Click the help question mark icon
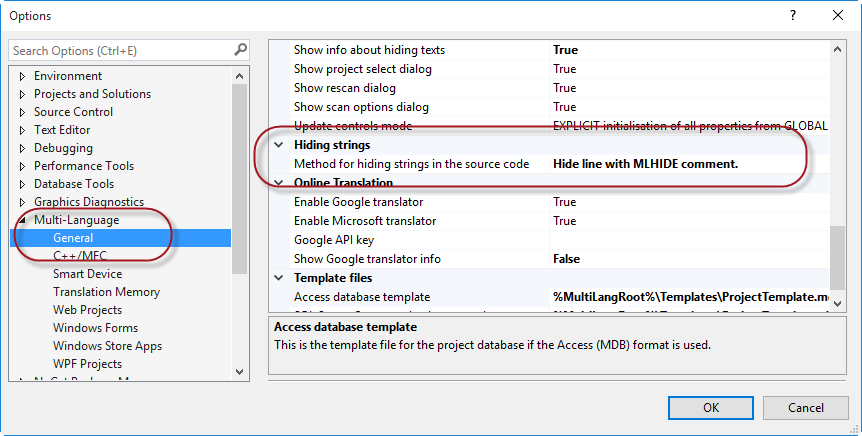Image resolution: width=862 pixels, height=436 pixels. click(x=793, y=15)
